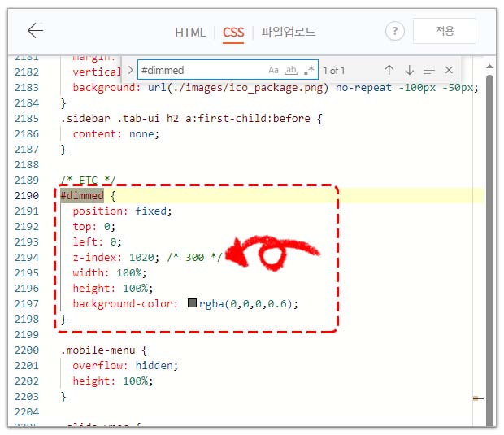Click the .mobile-menu selector
The height and width of the screenshot is (435, 504).
(x=98, y=350)
